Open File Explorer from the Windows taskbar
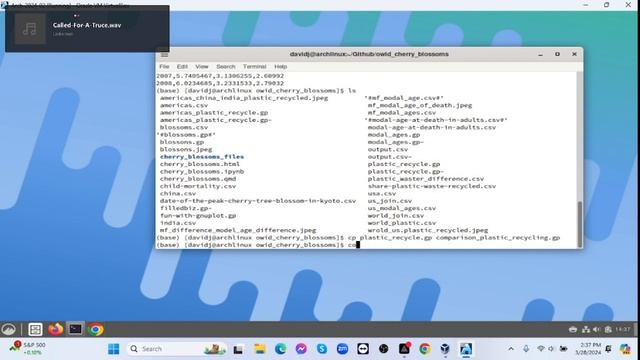640x360 pixels. tap(260, 349)
